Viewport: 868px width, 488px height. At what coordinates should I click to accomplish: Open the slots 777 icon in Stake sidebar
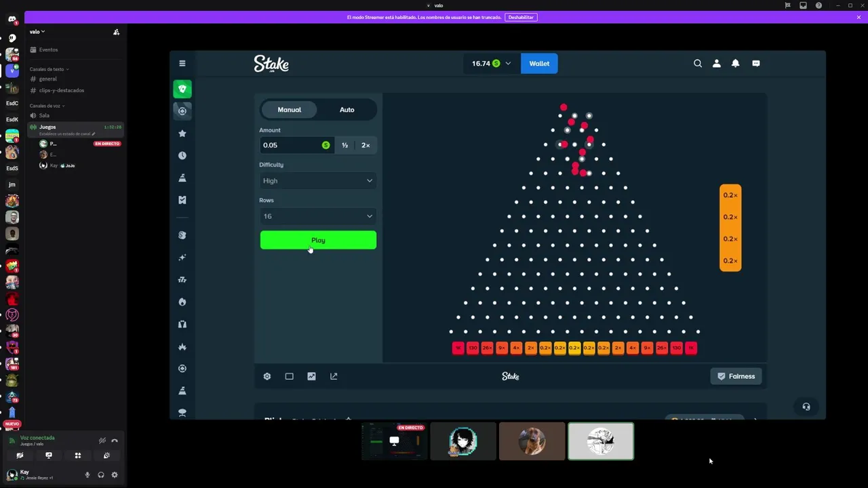pos(182,279)
